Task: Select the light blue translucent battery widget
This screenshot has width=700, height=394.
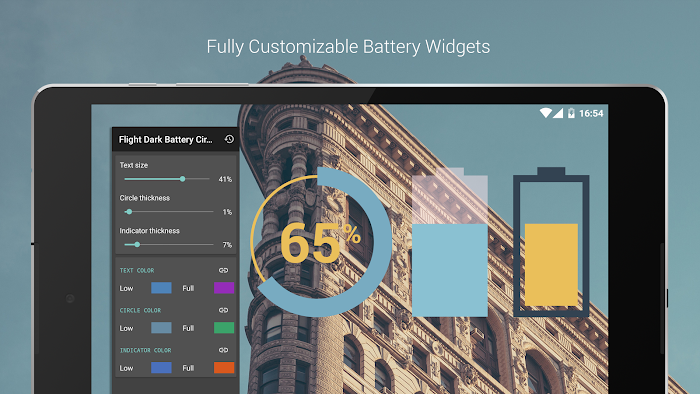Action: point(450,242)
